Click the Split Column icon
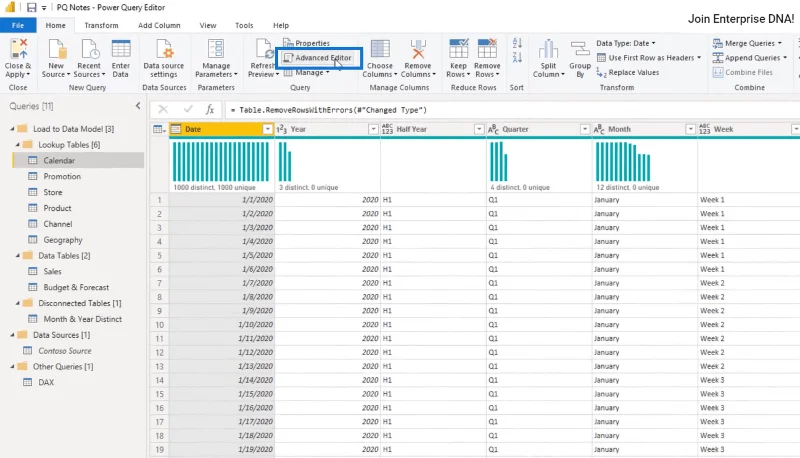800x458 pixels. (x=548, y=49)
